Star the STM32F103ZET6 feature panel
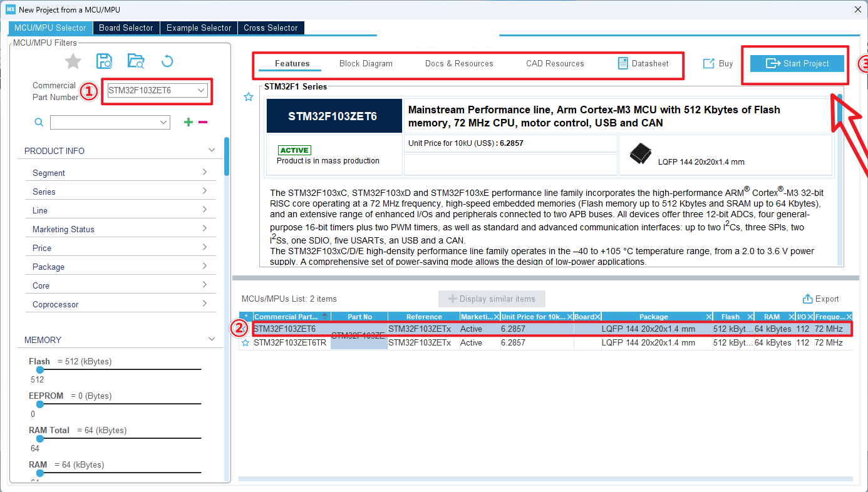 click(249, 97)
